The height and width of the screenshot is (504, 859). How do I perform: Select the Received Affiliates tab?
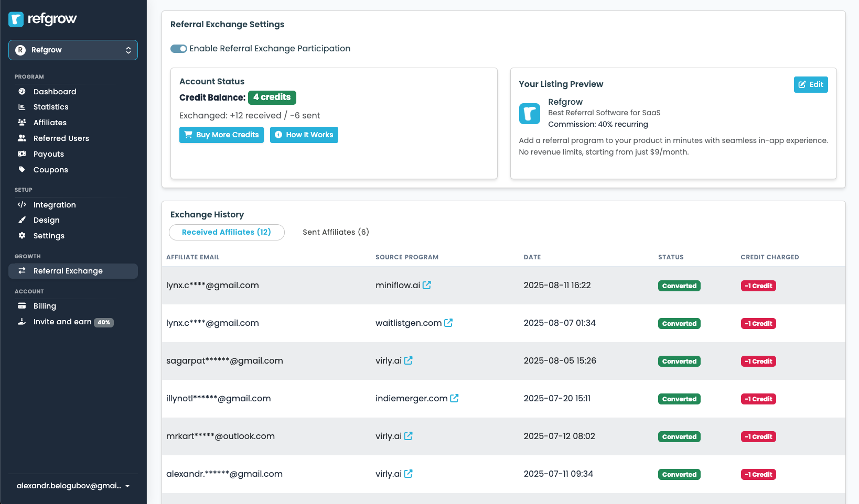[x=227, y=232]
